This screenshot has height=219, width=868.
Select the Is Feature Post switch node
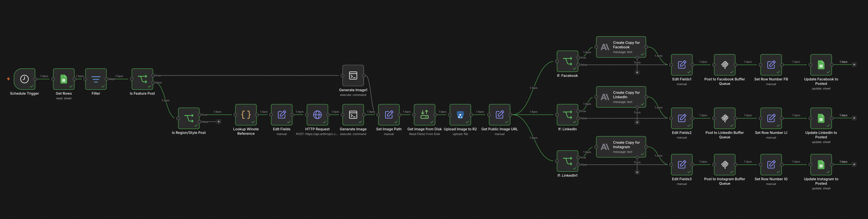pos(142,79)
